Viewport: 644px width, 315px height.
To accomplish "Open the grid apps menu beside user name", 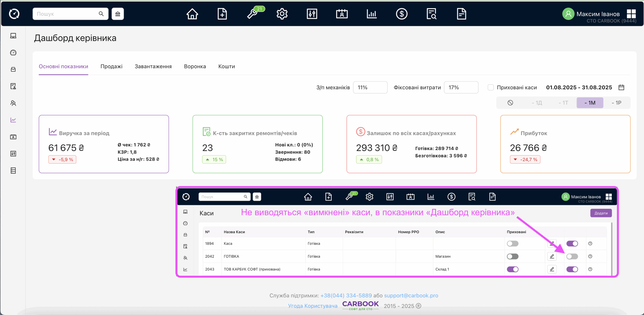I will pos(631,14).
